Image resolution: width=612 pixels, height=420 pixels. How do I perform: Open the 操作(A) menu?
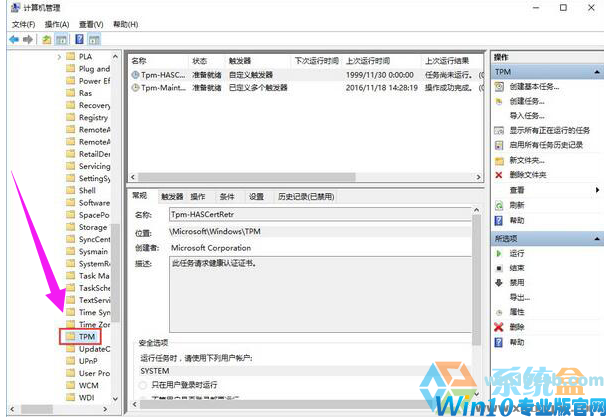(57, 24)
